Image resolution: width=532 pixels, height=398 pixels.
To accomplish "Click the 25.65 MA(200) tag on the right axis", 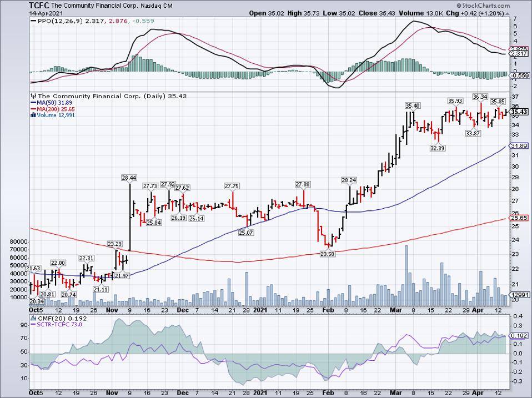I will (x=519, y=218).
